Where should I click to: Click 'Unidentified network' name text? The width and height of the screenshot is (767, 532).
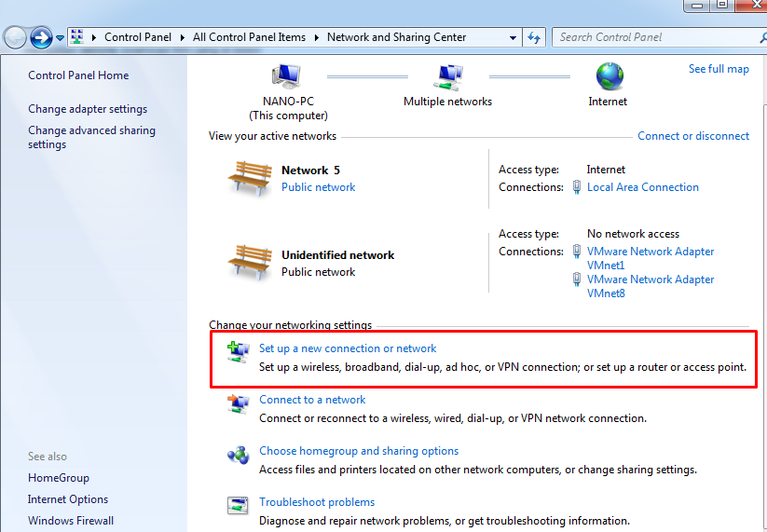(337, 255)
